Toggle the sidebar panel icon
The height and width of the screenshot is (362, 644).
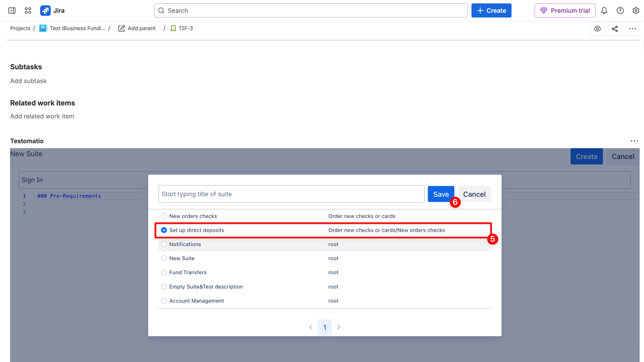(12, 11)
